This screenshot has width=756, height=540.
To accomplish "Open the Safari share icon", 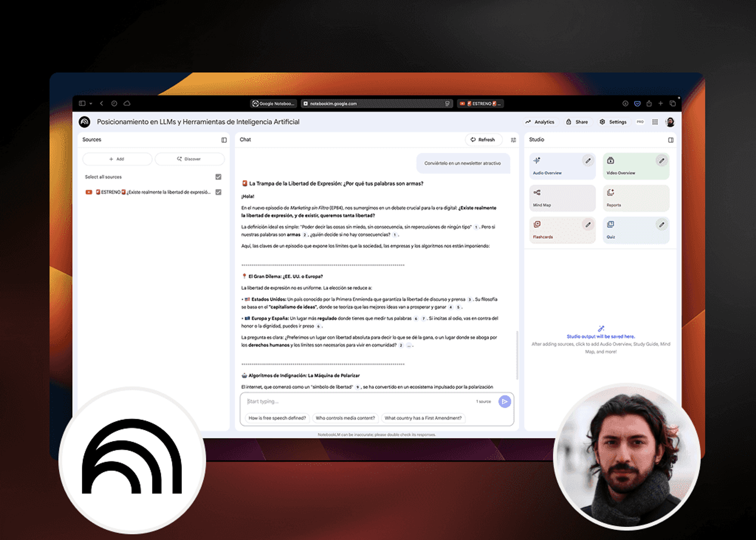I will [649, 103].
